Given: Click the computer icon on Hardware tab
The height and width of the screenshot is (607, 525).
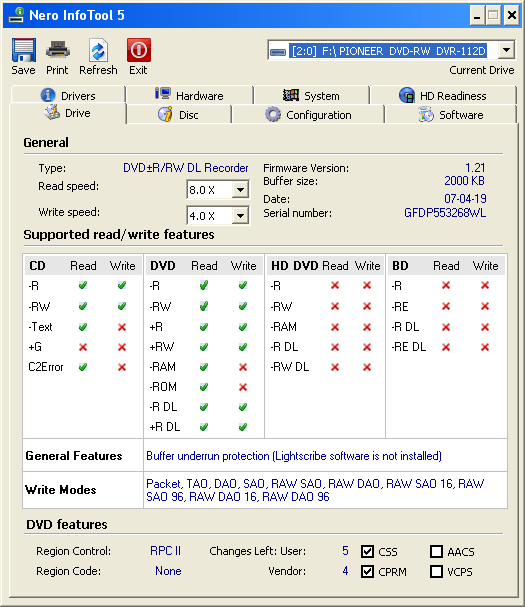Looking at the screenshot, I should [163, 93].
